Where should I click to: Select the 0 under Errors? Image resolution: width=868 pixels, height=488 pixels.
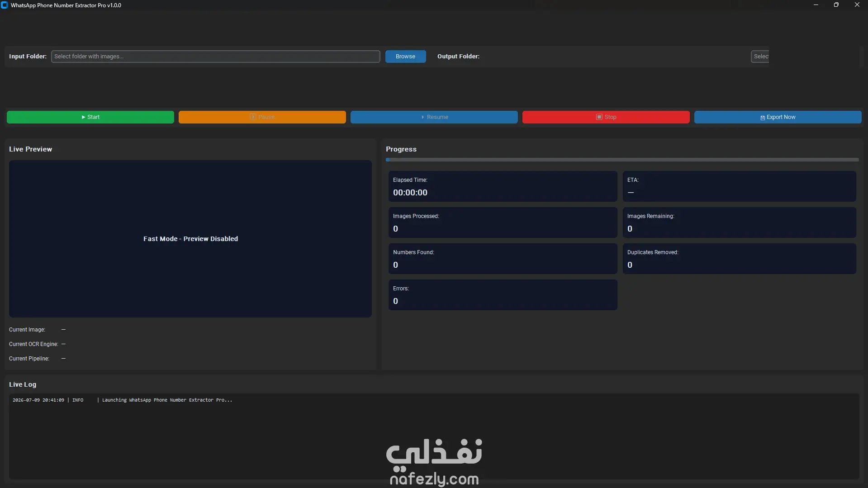point(396,301)
